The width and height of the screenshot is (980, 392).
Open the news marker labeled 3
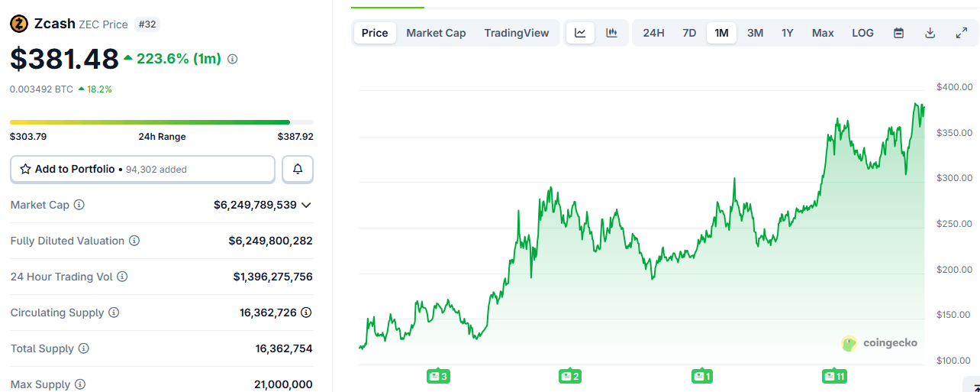[438, 376]
